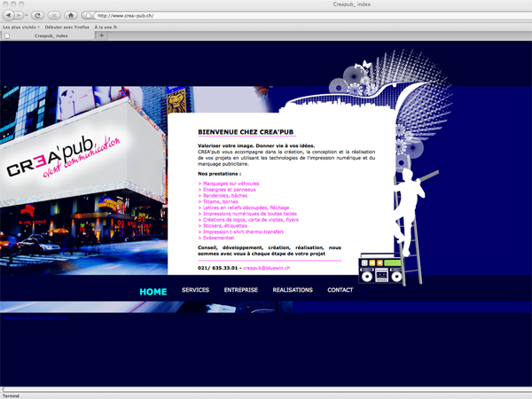
Task: Click the Valoriser votre image tagline
Action: tap(256, 146)
